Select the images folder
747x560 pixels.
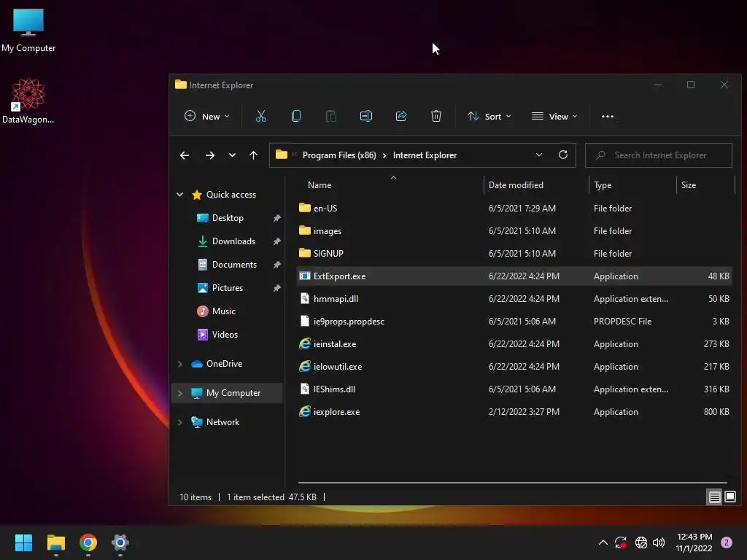pyautogui.click(x=514, y=231)
